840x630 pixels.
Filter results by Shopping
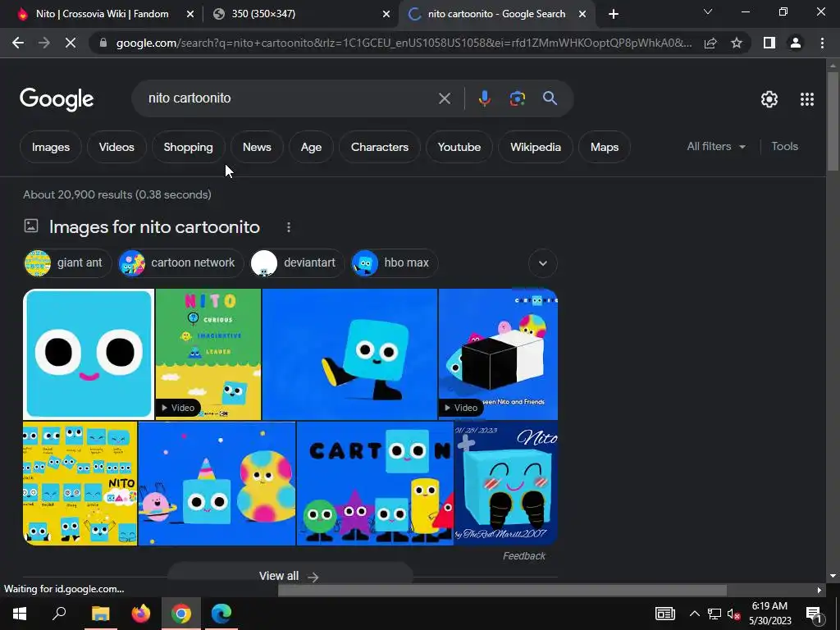(x=188, y=147)
